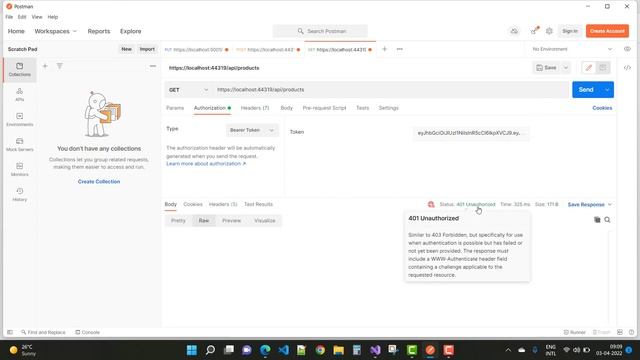The image size is (640, 360).
Task: Expand the Save Response dropdown
Action: click(x=610, y=204)
